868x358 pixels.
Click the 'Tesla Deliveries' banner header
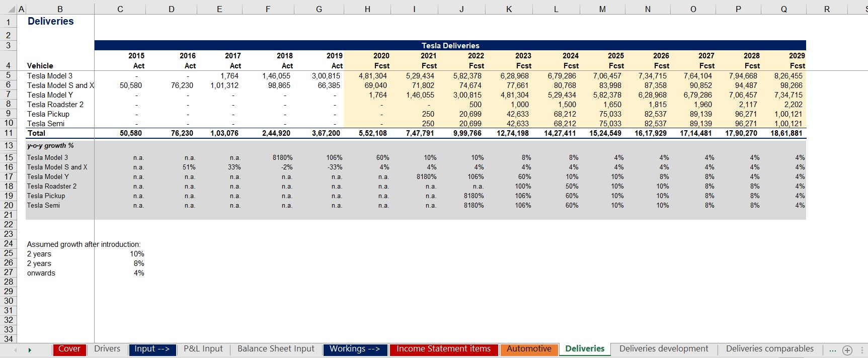(x=450, y=45)
